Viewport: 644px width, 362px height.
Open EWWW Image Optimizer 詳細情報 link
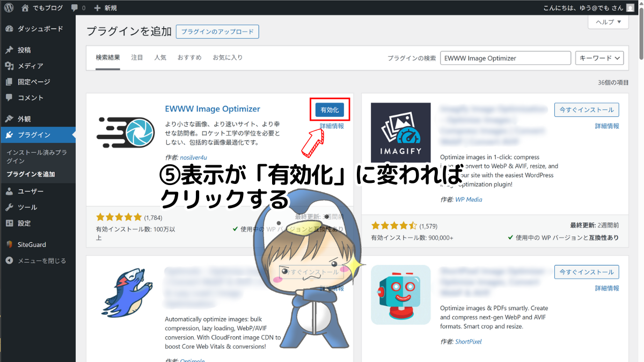point(332,126)
